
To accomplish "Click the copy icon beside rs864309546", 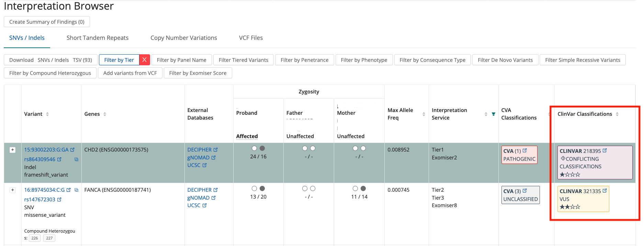I will 76,159.
